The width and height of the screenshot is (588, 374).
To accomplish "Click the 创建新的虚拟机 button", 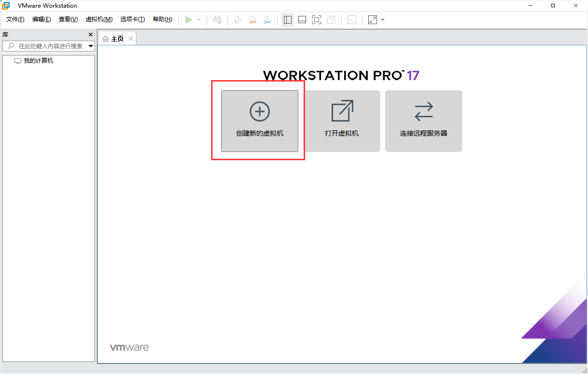I will click(x=260, y=121).
